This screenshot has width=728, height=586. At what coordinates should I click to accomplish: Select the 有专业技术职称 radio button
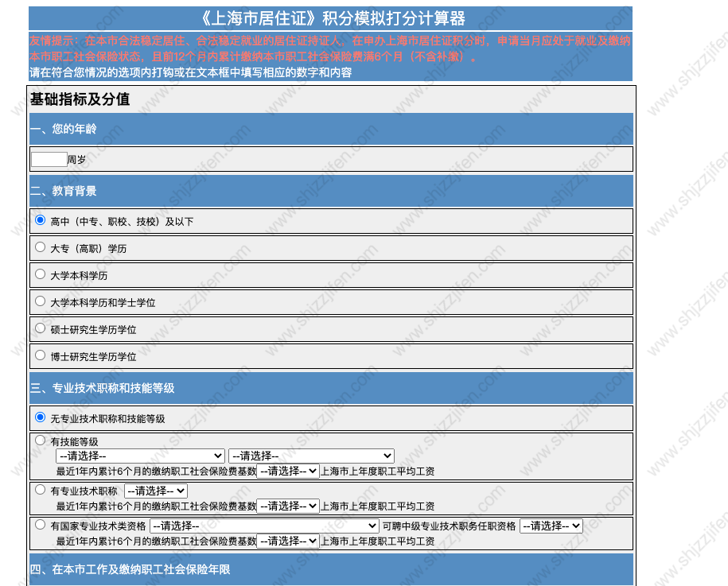pyautogui.click(x=41, y=490)
